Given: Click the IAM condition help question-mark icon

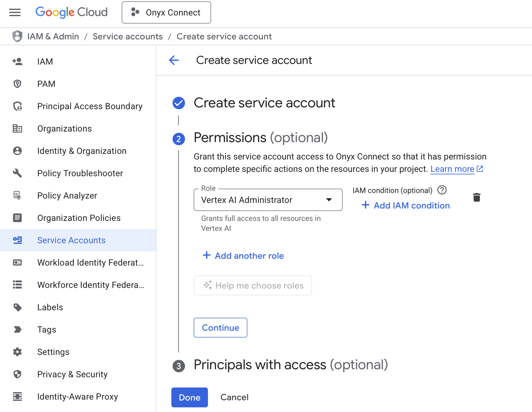Looking at the screenshot, I should point(442,190).
